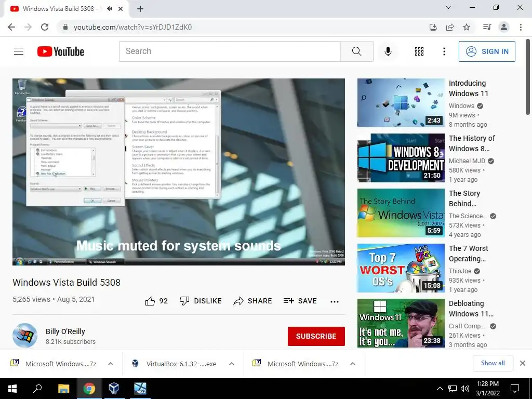Close the Windows Vista Build 5308 tab
Viewport: 532px width, 399px height.
121,9
